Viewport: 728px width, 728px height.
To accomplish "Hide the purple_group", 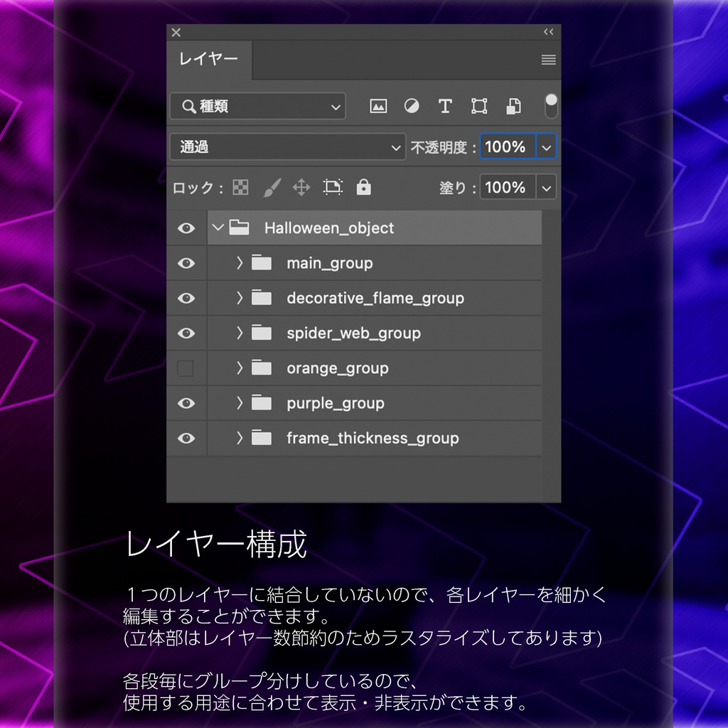I will [x=186, y=403].
